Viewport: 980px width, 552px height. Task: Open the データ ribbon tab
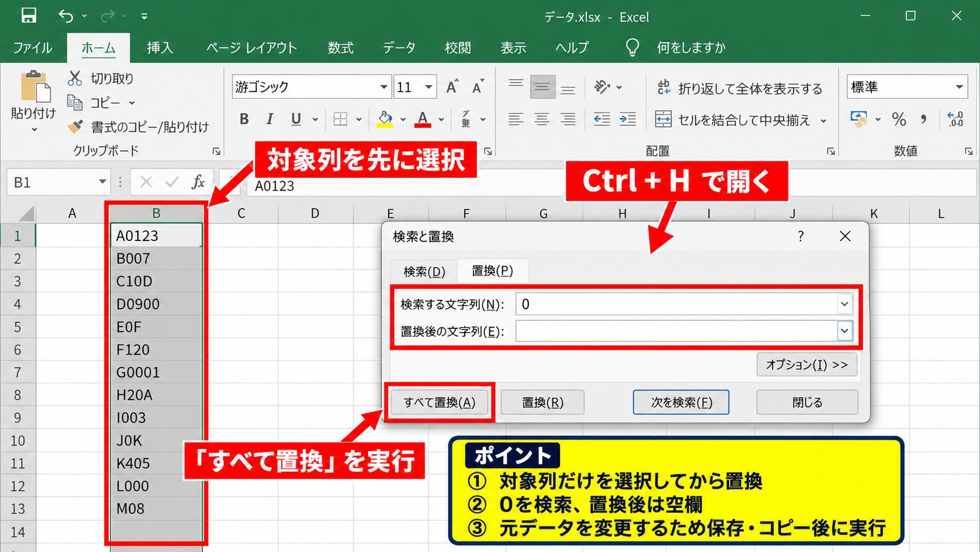[399, 48]
